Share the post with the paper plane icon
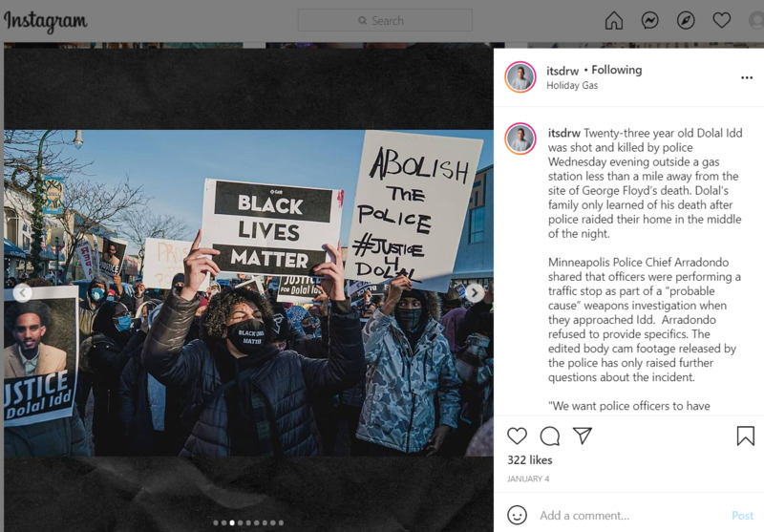 [x=583, y=436]
